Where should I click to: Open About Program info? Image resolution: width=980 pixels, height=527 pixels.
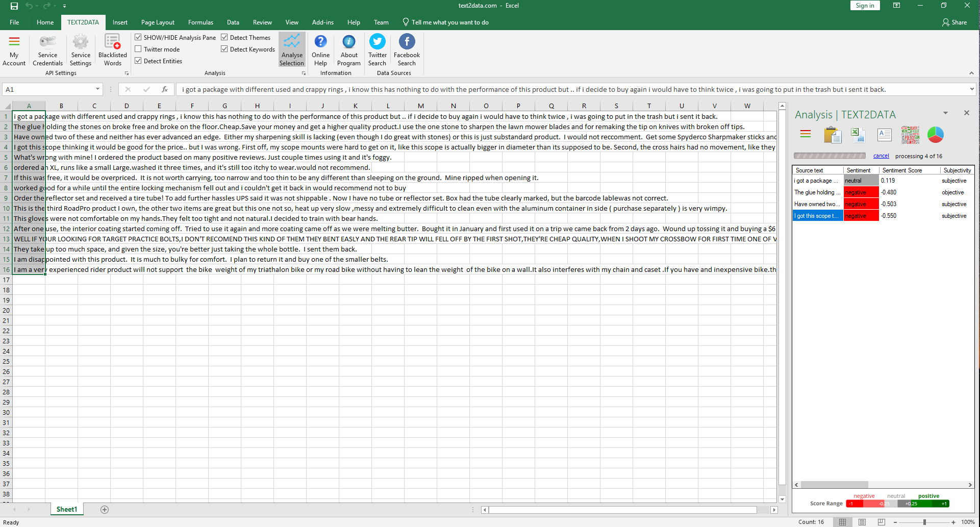349,51
